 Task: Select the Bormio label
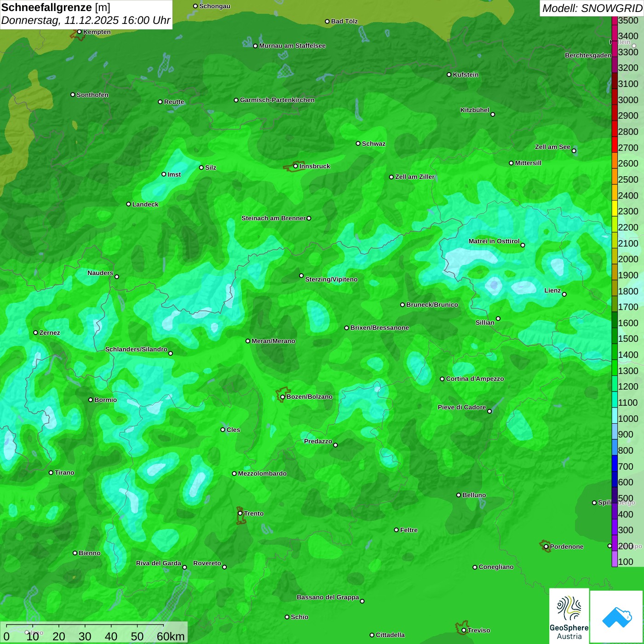[x=105, y=400]
